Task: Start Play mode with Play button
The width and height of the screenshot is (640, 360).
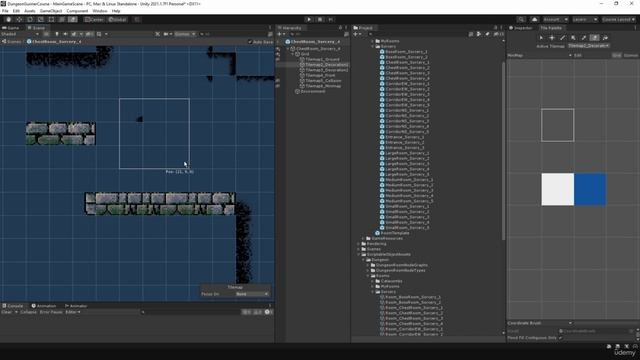Action: point(309,20)
